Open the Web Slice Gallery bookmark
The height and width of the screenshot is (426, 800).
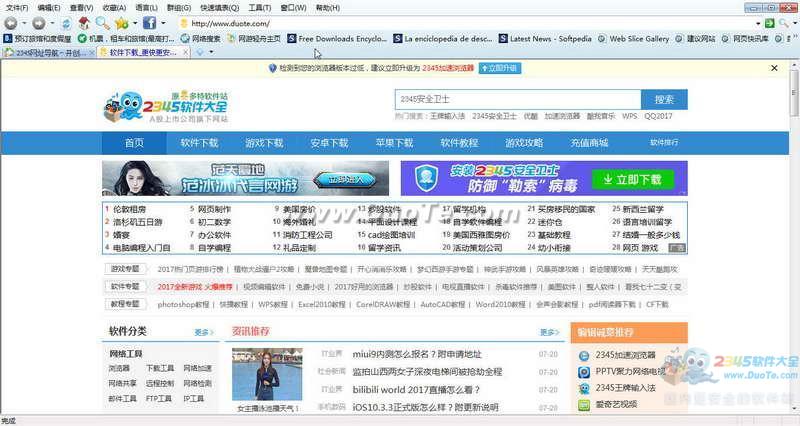click(x=633, y=38)
